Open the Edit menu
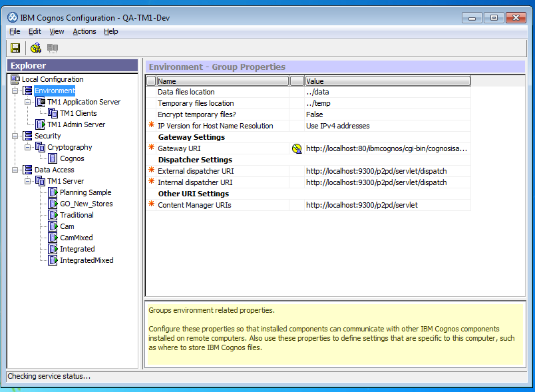The width and height of the screenshot is (535, 392). coord(35,31)
